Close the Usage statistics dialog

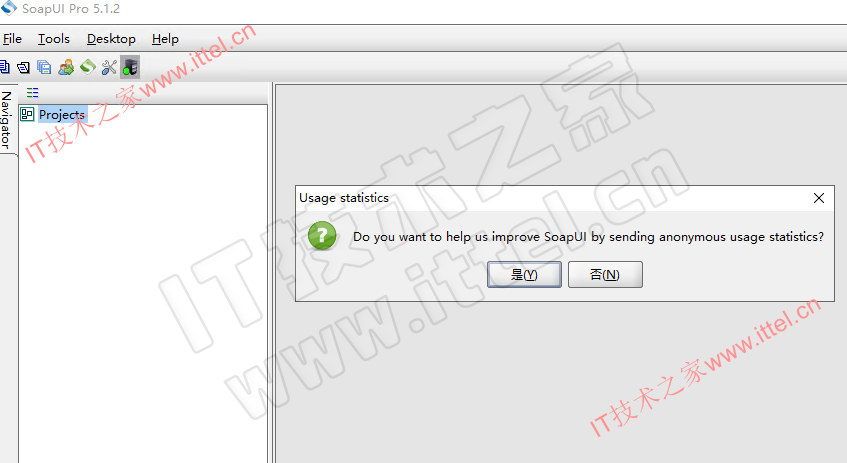coord(819,198)
